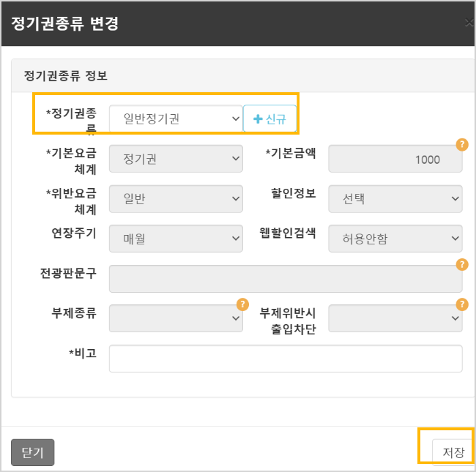Viewport: 476px width, 472px height.
Task: Click the 기본금액 field showing 1000
Action: [x=395, y=159]
